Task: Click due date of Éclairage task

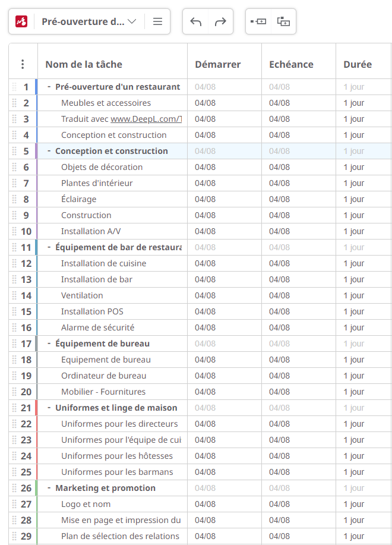Action: [280, 200]
